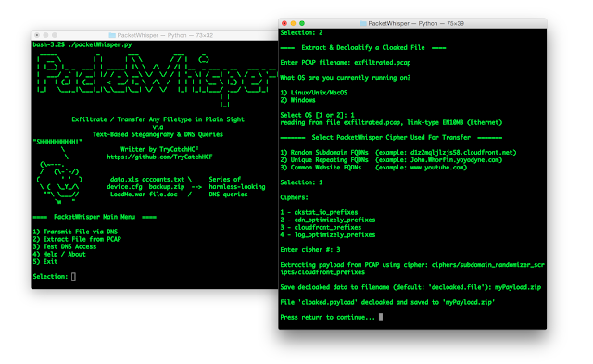The image size is (593, 364).
Task: Click 'Enter PCAP filename: exfiltrated.pcap' line
Action: 346,63
